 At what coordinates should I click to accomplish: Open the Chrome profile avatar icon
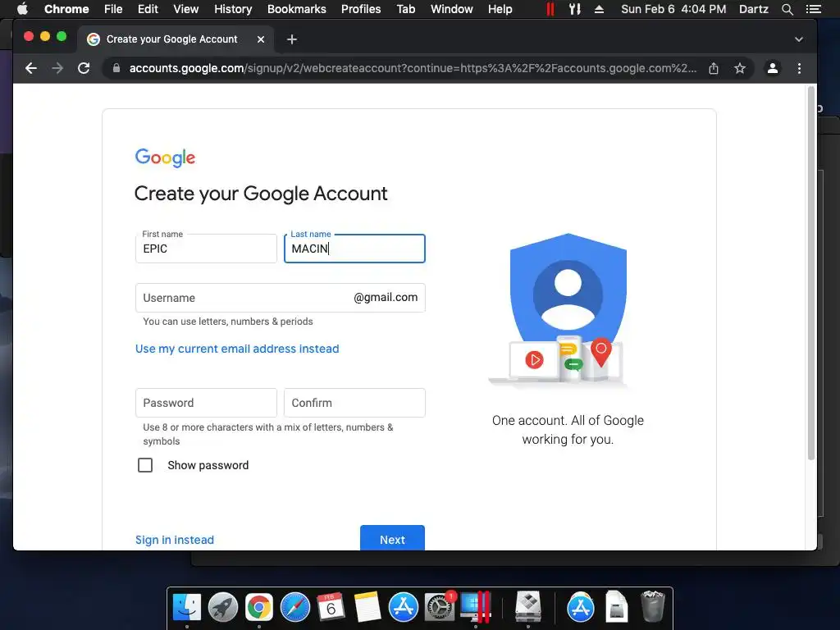(773, 68)
